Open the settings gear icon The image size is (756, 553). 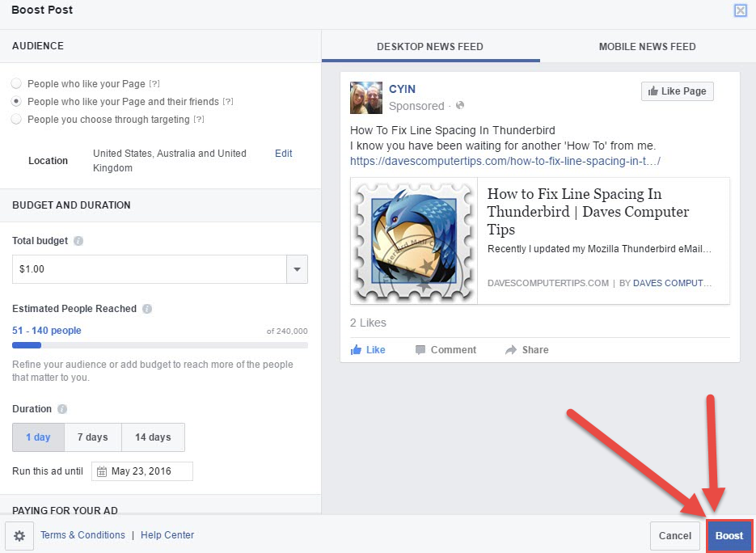[19, 536]
